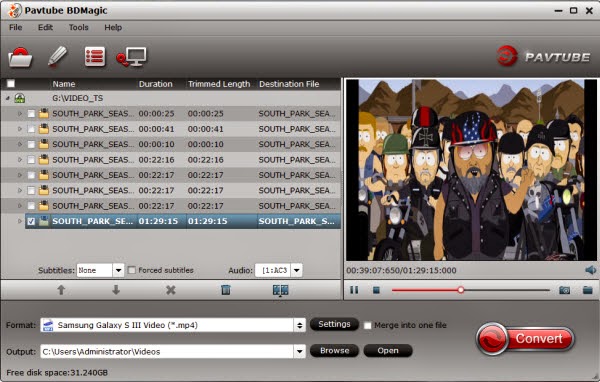Open the Format profile dropdown
Viewport: 600px width, 382px height.
(300, 325)
